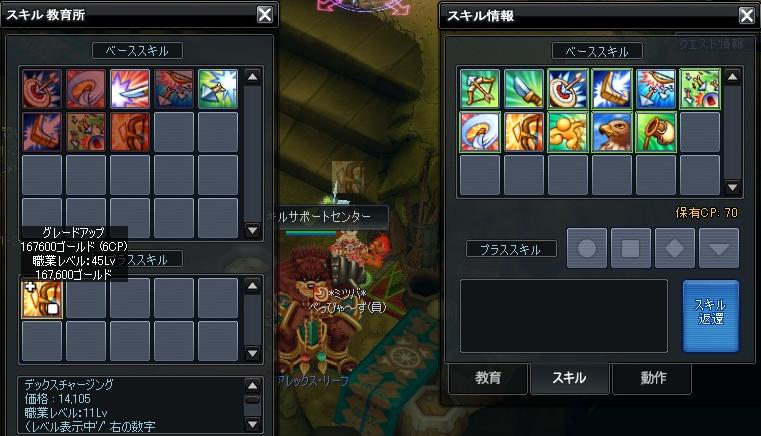Click the プラススキル label button
The height and width of the screenshot is (436, 761).
[x=511, y=249]
